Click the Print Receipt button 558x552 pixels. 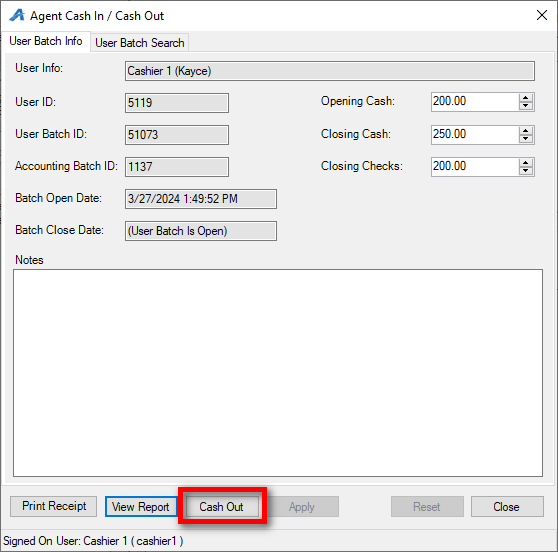pos(53,506)
